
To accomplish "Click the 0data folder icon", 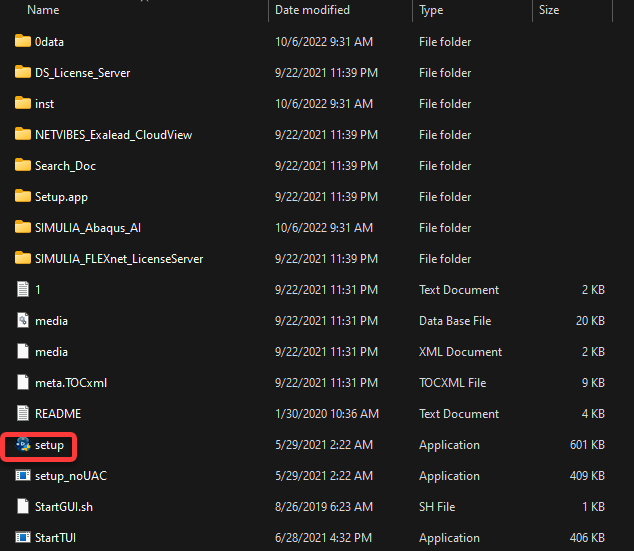I will point(23,41).
